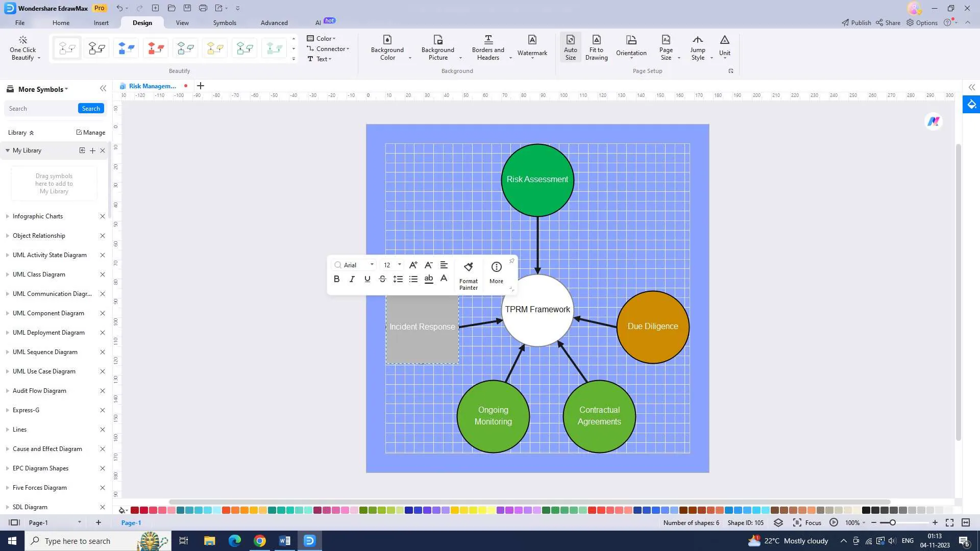Toggle italic formatting on selected text
Screen dimensions: 980x551
[x=351, y=279]
